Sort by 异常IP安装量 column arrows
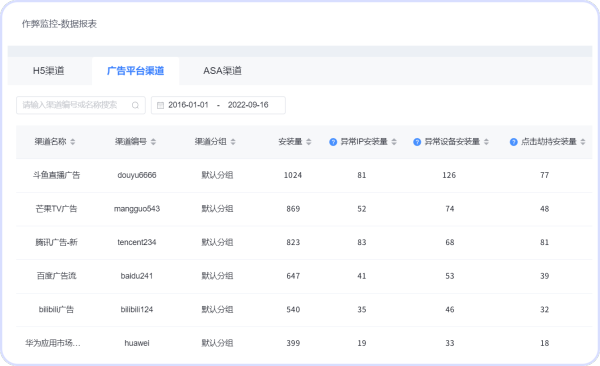600x366 pixels. coord(394,142)
